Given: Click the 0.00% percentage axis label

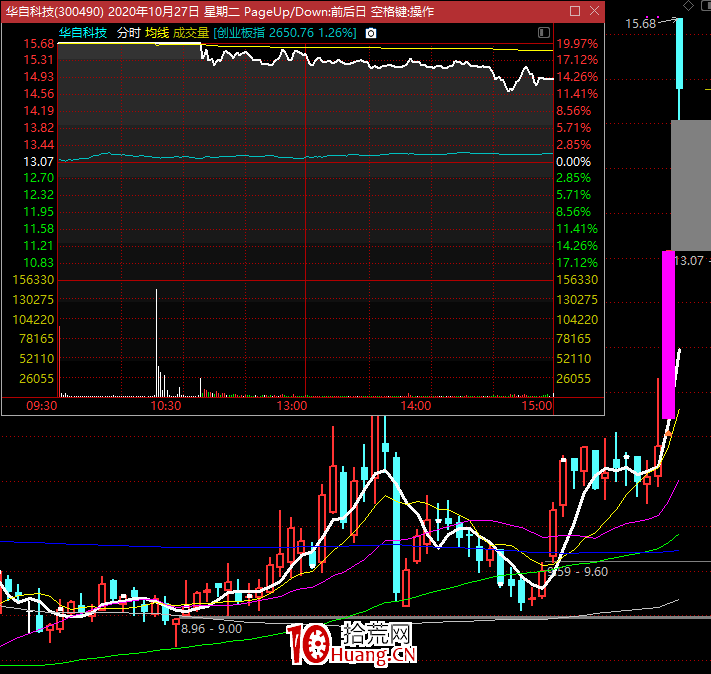Looking at the screenshot, I should tap(574, 162).
